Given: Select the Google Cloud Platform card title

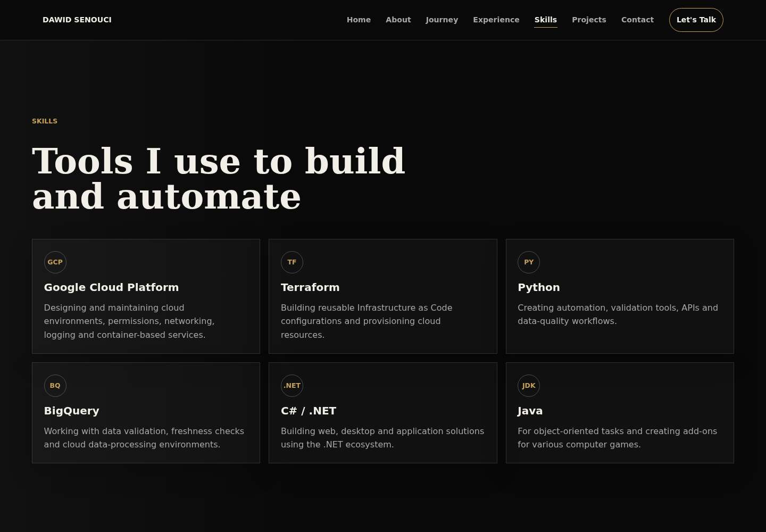Looking at the screenshot, I should 111,287.
